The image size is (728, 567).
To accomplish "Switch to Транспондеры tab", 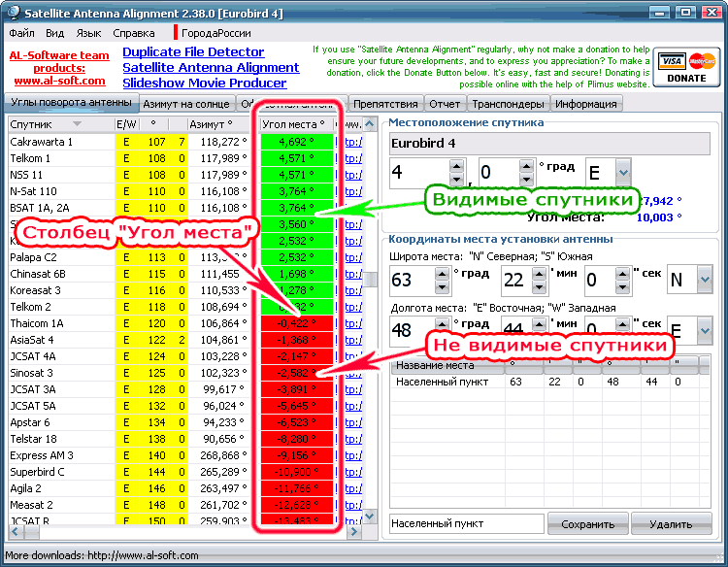I will click(x=508, y=104).
